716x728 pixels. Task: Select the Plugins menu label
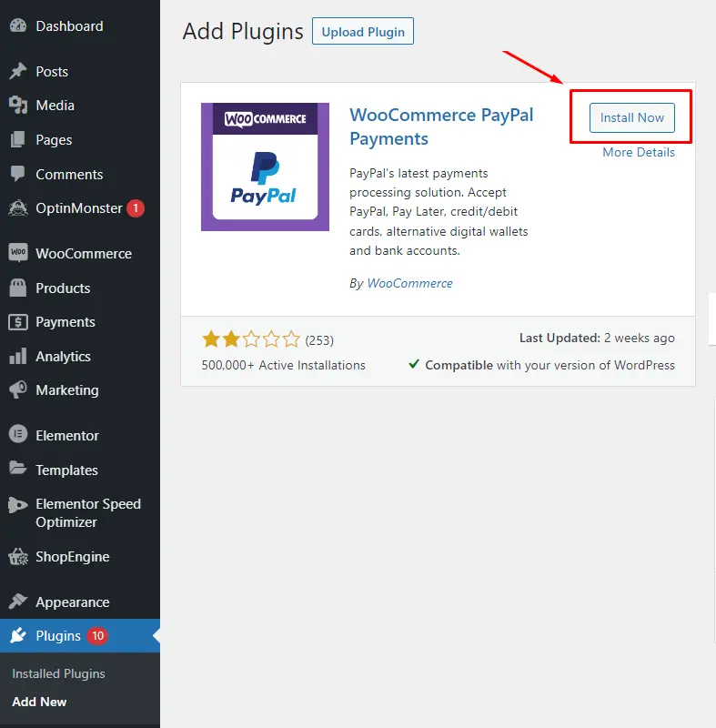pos(58,635)
